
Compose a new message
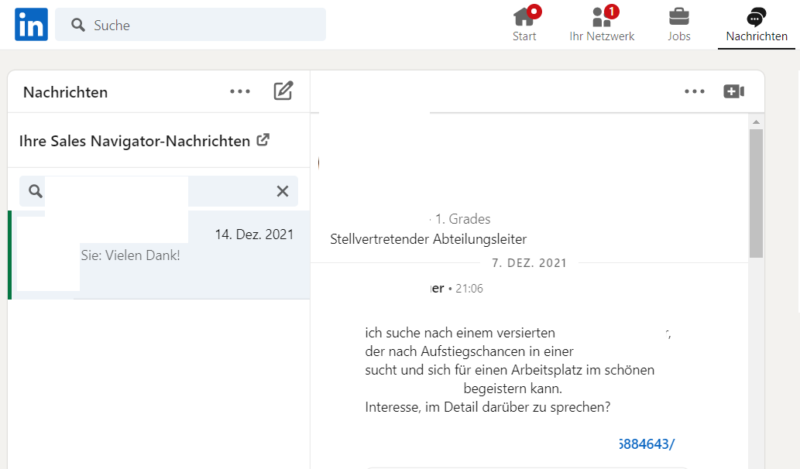click(283, 91)
